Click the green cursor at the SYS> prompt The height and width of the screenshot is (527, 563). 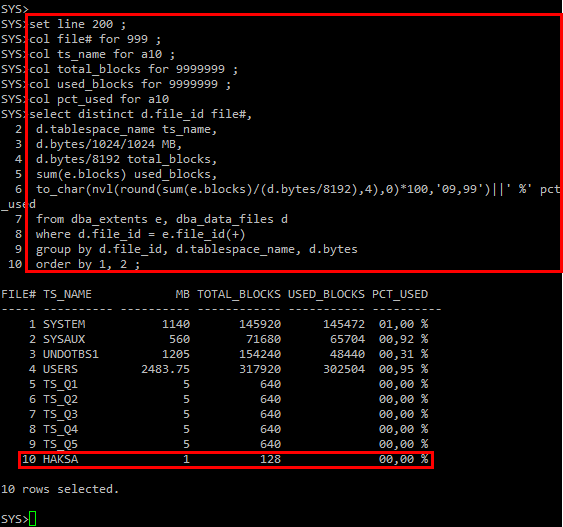tap(32, 519)
